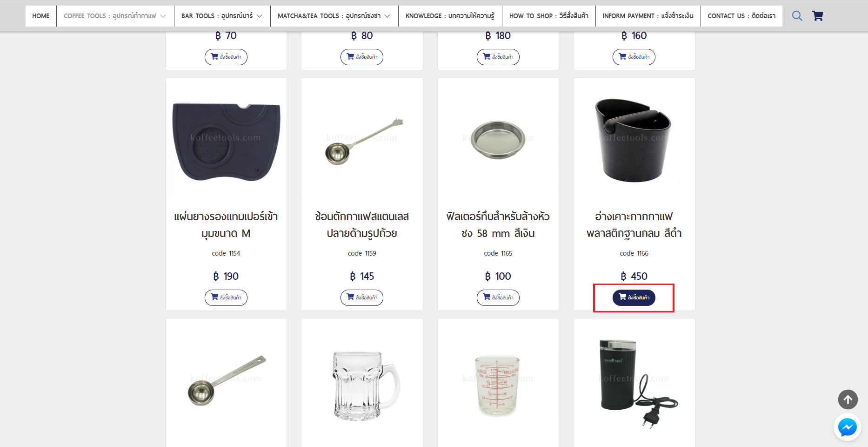Open the search magnifier icon
This screenshot has height=447, width=868.
coord(797,16)
